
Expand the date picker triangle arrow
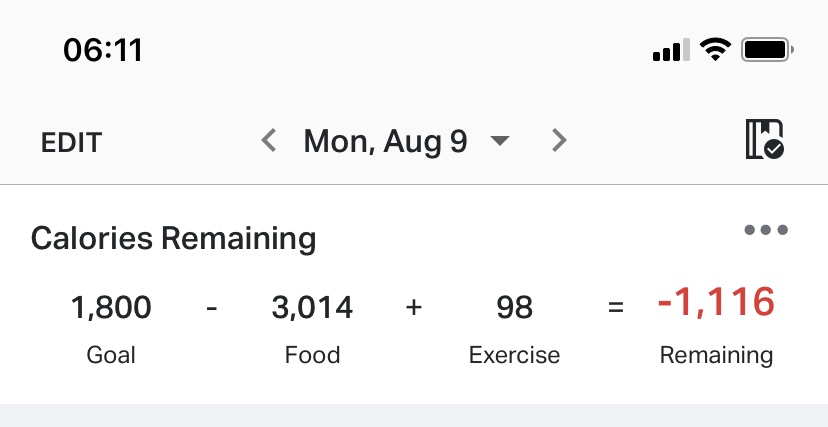(500, 141)
